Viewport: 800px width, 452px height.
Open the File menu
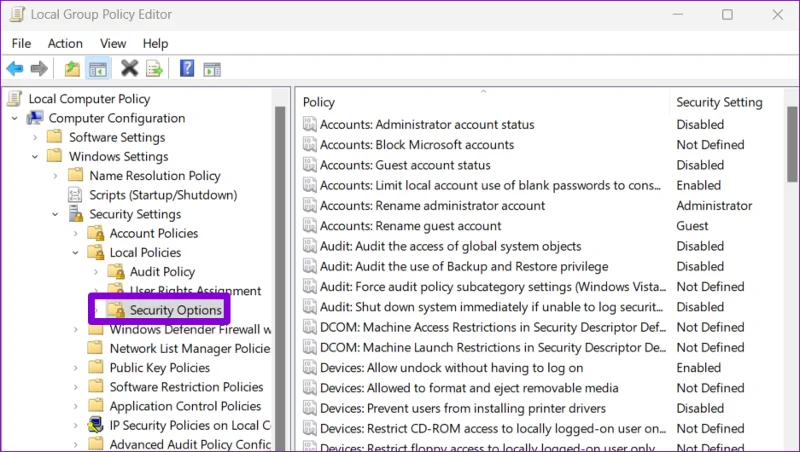pyautogui.click(x=21, y=43)
